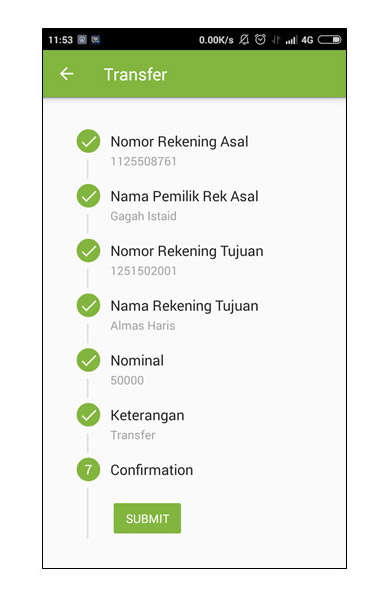Select the checkmark circle for Nomor Rekening Tujuan
The height and width of the screenshot is (611, 391).
click(88, 251)
